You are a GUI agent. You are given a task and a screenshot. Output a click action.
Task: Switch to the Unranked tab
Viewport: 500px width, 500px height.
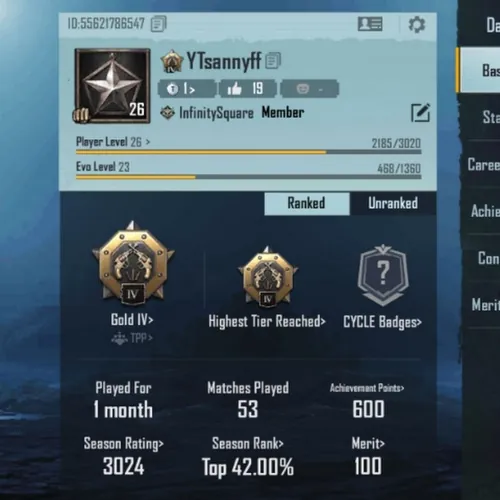coord(393,203)
